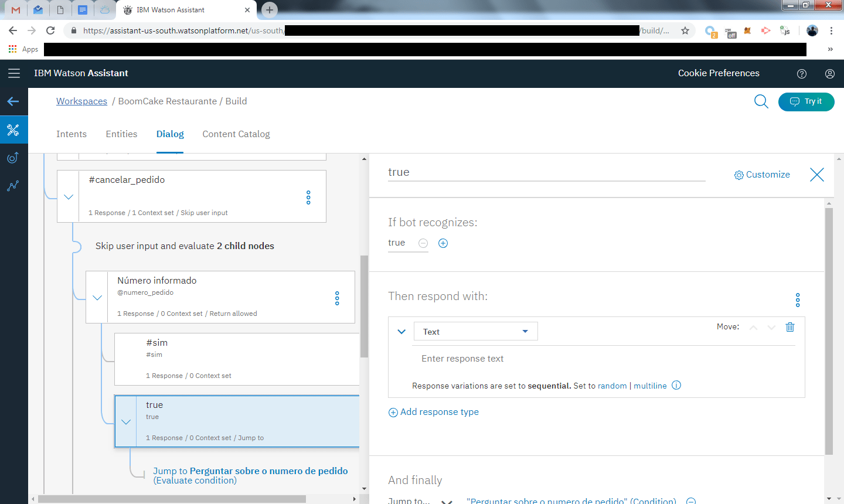Click the MetaMask fox extension icon
The image size is (844, 504).
747,30
